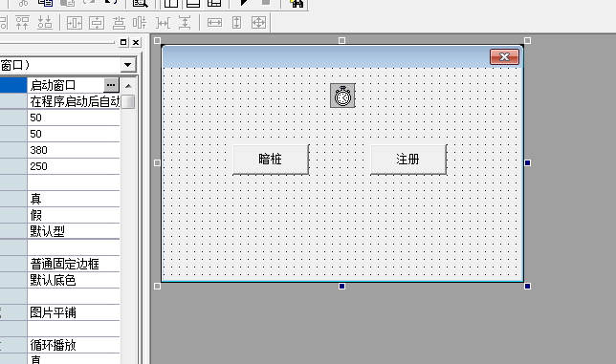This screenshot has width=616, height=364.
Task: Close the property panel with its X
Action: click(x=136, y=42)
